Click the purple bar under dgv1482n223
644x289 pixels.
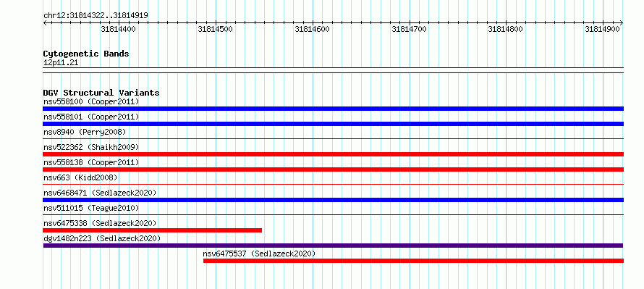[333, 246]
